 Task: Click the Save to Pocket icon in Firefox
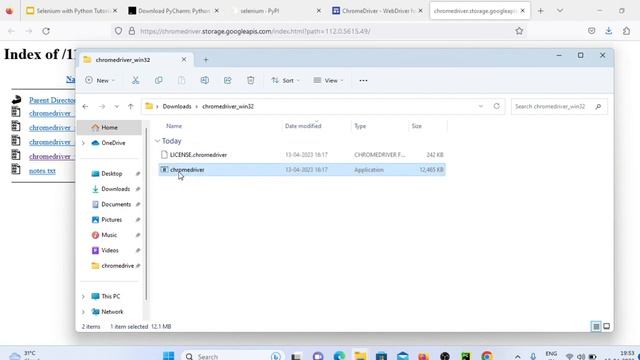click(x=591, y=31)
